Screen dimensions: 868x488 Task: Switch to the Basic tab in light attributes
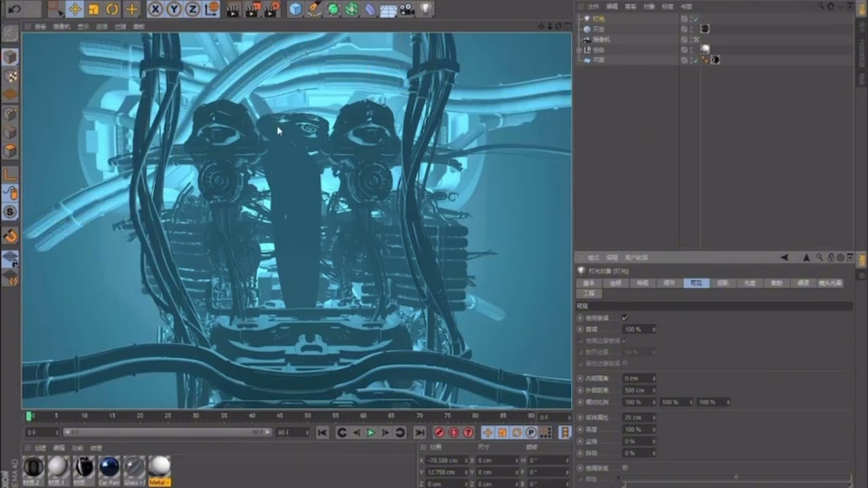click(x=589, y=283)
